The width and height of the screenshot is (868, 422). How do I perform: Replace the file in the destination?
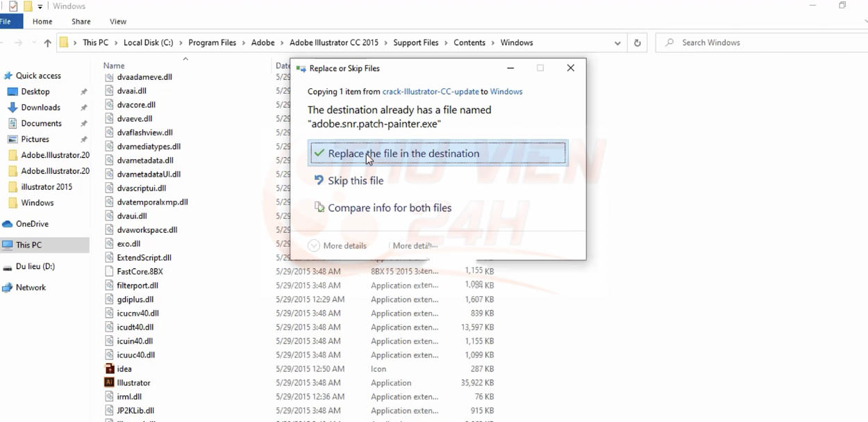click(438, 154)
